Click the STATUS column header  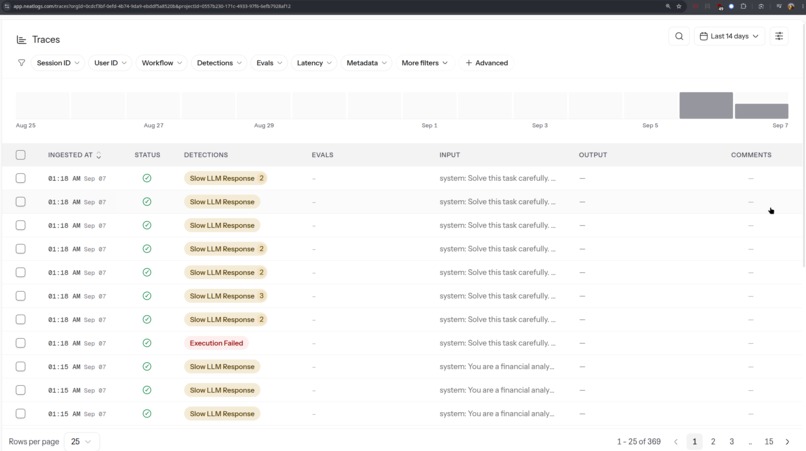tap(148, 155)
